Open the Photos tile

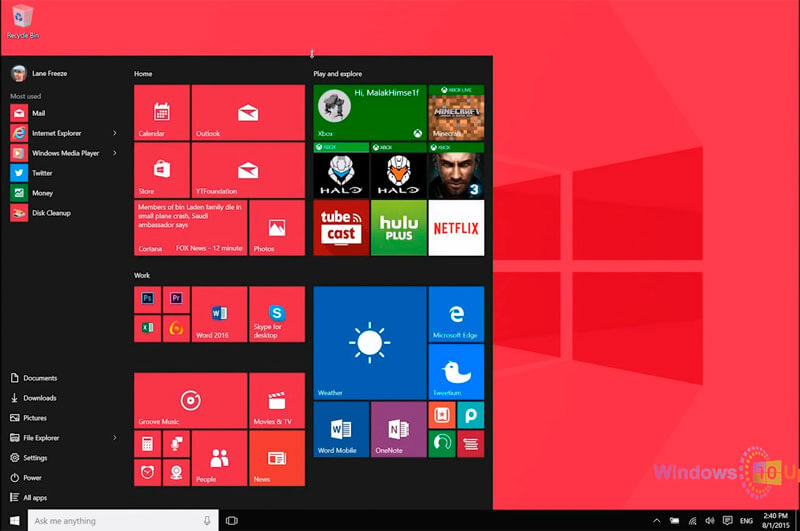click(x=277, y=227)
